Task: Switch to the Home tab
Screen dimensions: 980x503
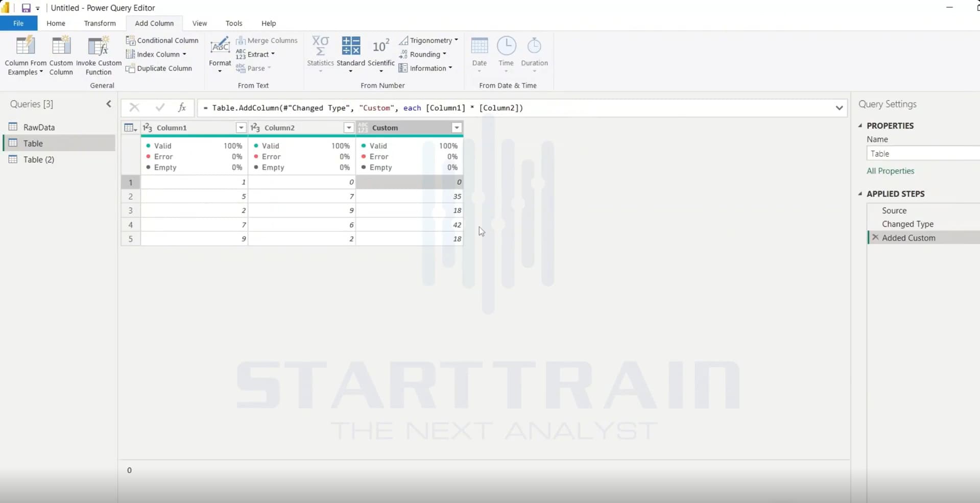Action: (x=56, y=23)
